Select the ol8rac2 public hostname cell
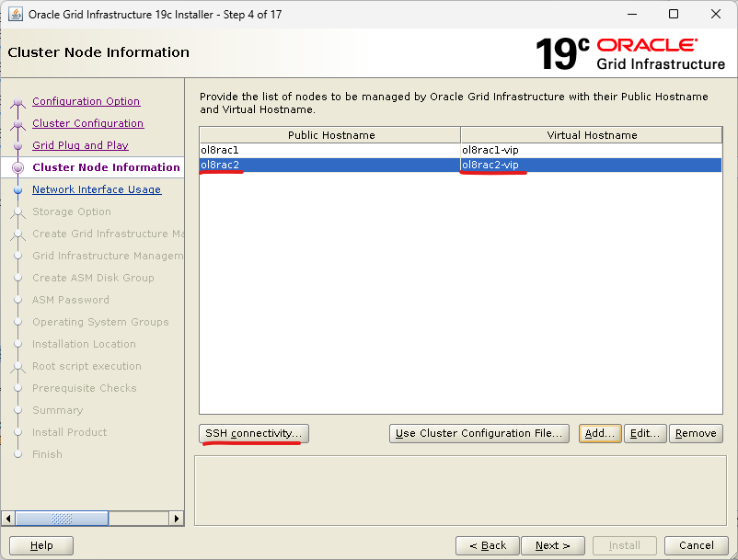Screen dimensions: 738x560 pos(330,165)
